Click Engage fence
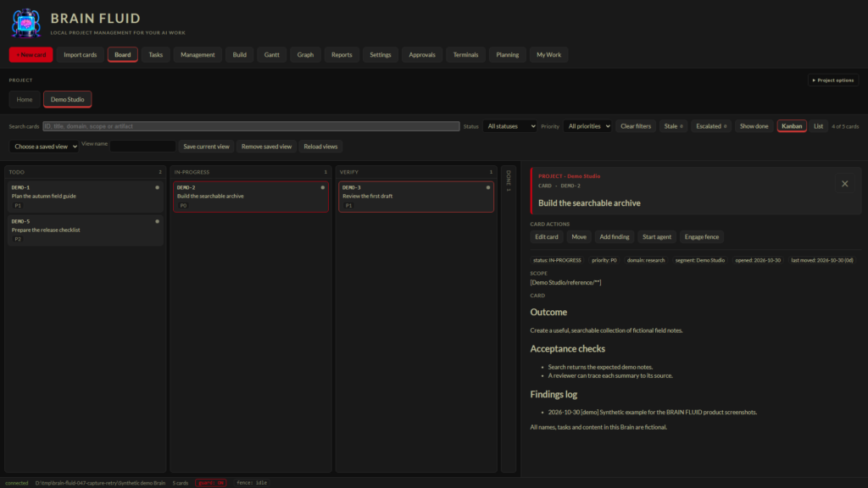Viewport: 868px width, 488px height. coord(701,237)
